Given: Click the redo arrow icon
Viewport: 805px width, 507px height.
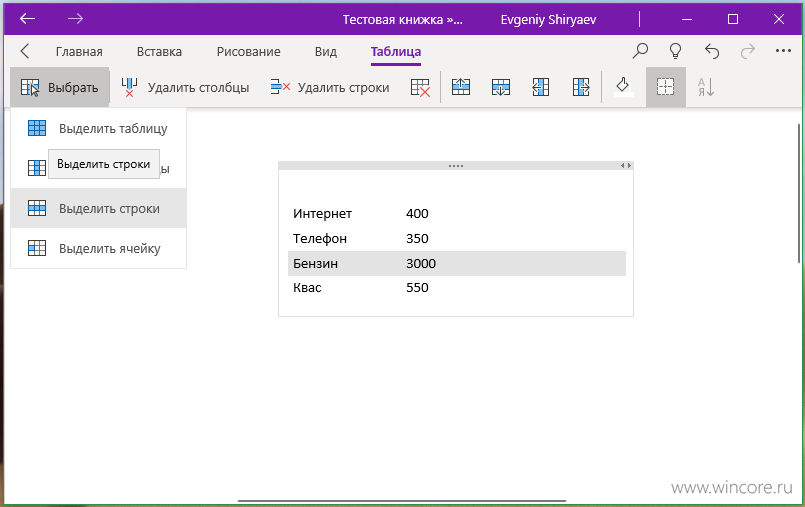Looking at the screenshot, I should (x=748, y=51).
